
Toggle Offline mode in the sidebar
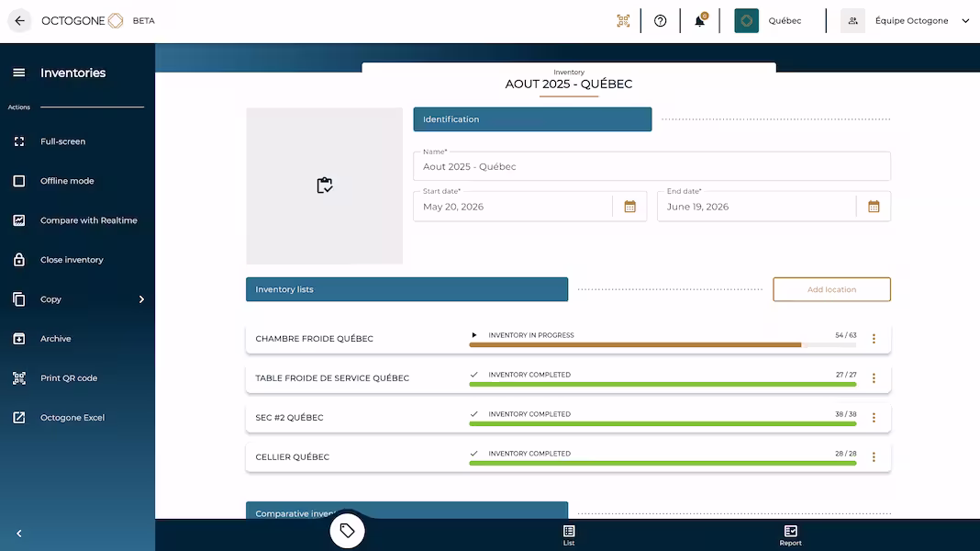coord(67,181)
